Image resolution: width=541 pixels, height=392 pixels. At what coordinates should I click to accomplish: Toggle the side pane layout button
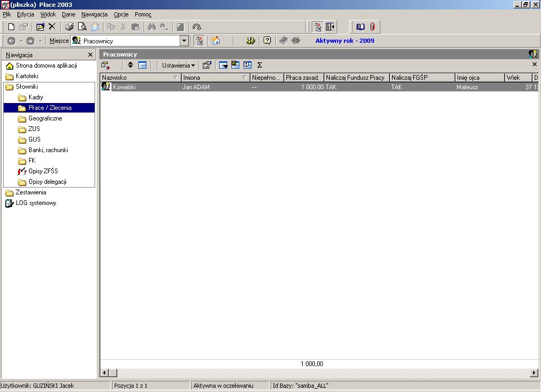(x=330, y=27)
